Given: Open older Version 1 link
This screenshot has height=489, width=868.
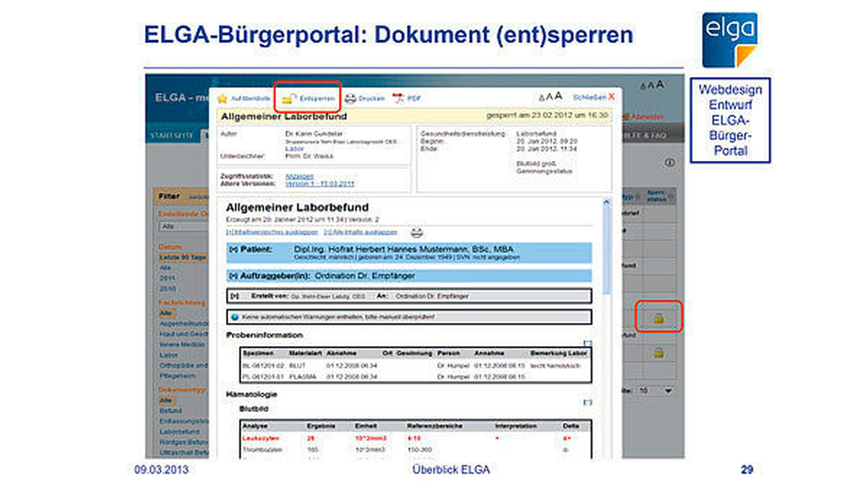Looking at the screenshot, I should [x=320, y=184].
